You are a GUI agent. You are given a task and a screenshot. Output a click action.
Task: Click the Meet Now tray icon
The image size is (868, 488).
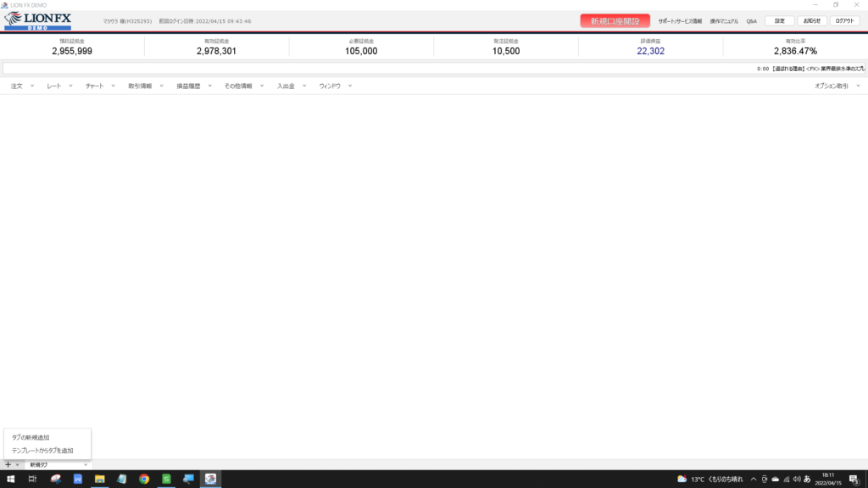pyautogui.click(x=765, y=480)
